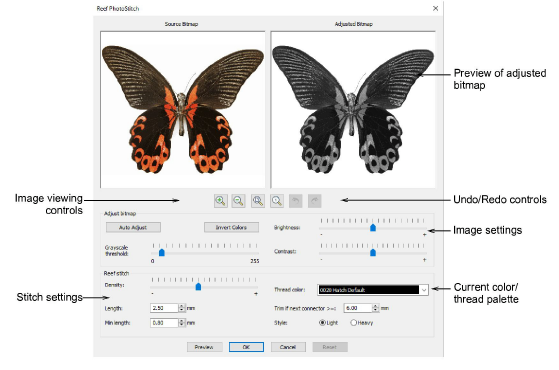The width and height of the screenshot is (559, 370).
Task: Click the Redo arrow icon
Action: pos(314,201)
